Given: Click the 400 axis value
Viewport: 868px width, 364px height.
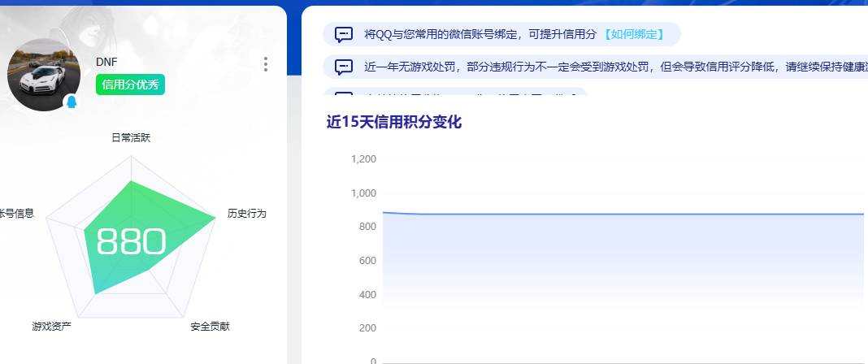Looking at the screenshot, I should 367,294.
